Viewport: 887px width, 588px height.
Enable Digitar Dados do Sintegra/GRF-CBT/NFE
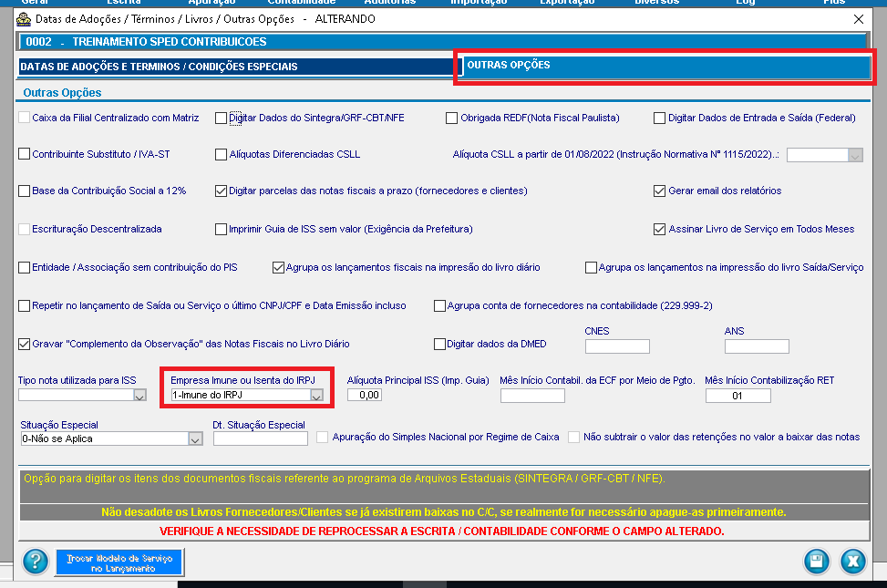click(x=222, y=119)
